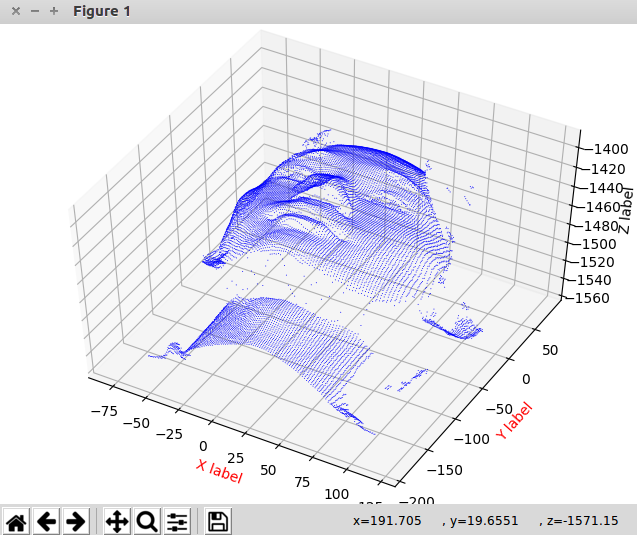Click the z=-1571.15 coordinate readout

pyautogui.click(x=583, y=521)
